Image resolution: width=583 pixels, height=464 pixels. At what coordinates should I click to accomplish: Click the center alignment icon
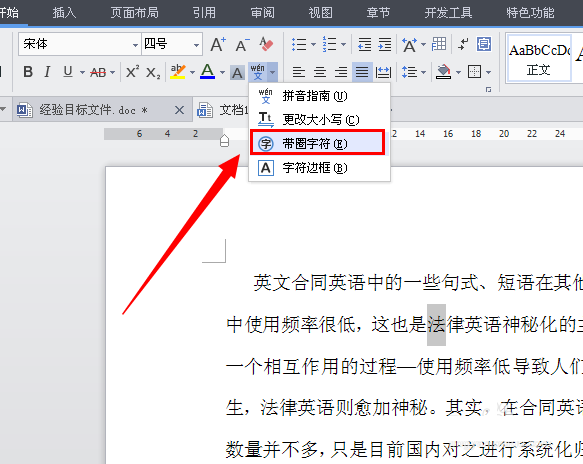(320, 72)
